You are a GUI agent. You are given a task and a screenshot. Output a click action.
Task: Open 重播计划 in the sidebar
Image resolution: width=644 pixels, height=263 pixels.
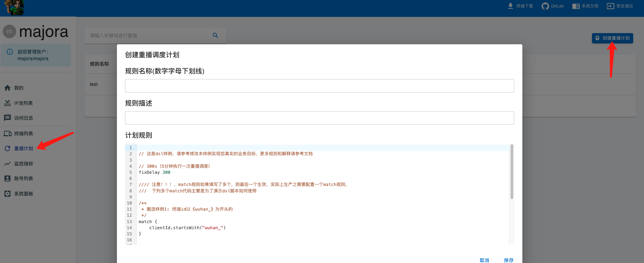23,148
